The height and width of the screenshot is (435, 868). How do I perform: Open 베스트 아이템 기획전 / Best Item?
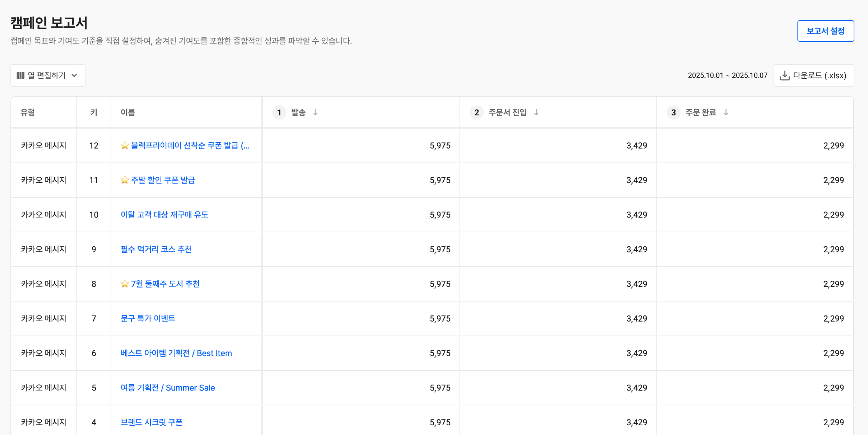click(x=176, y=353)
